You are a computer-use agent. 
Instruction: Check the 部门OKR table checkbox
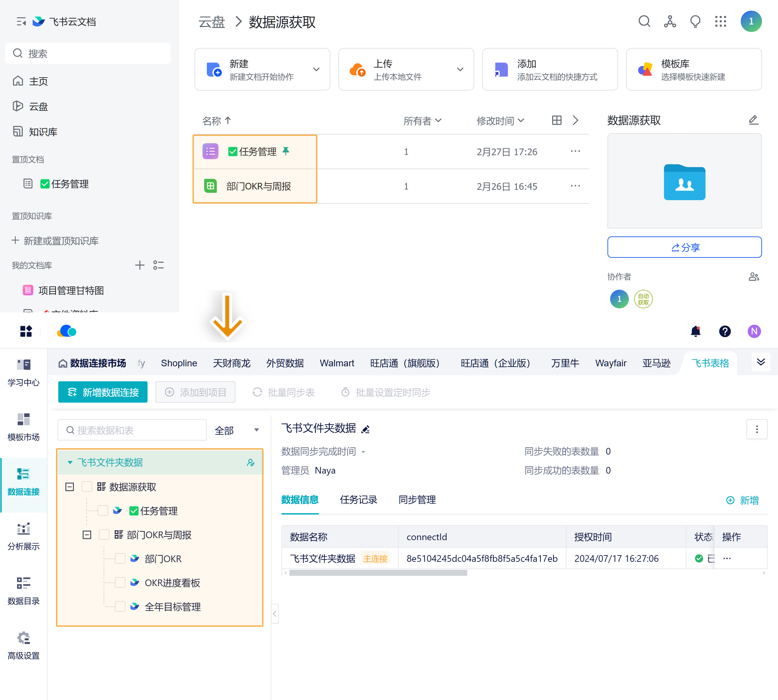(x=120, y=558)
